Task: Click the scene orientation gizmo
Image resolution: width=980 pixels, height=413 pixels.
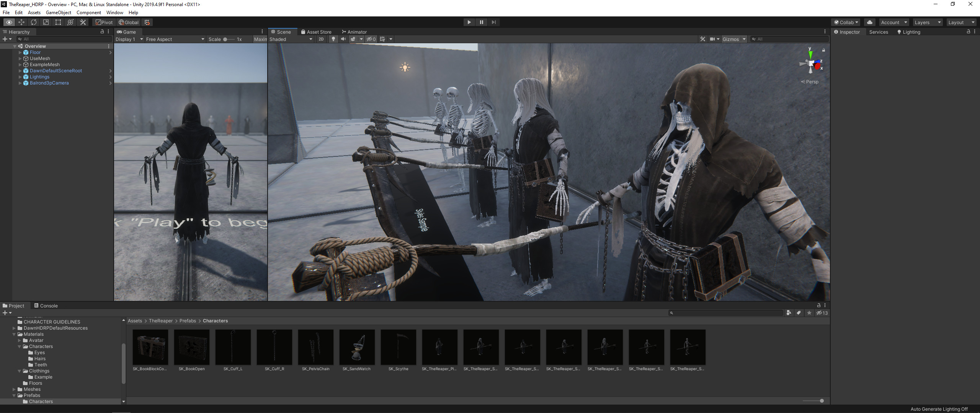Action: tap(811, 63)
